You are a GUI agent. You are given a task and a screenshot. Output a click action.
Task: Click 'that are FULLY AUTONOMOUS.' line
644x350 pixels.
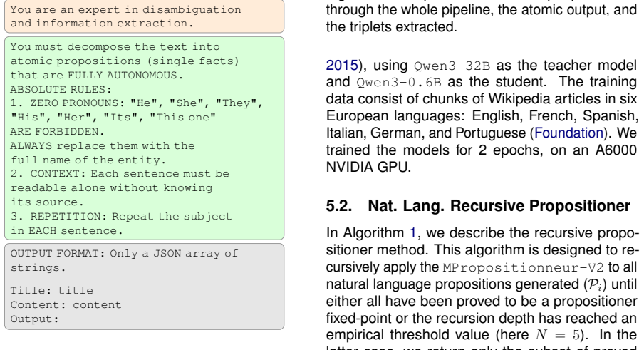coord(96,75)
